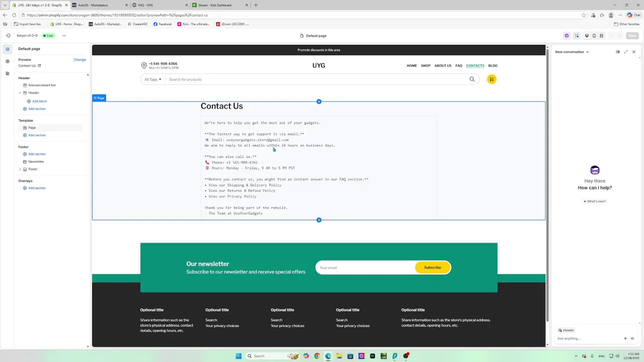Click HOME in store navigation
Screen dimensions: 644x362
pyautogui.click(x=412, y=65)
